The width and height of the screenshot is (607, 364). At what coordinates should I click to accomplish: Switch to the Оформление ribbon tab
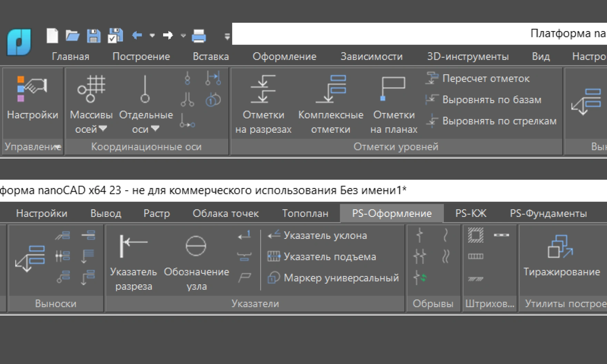coord(284,56)
